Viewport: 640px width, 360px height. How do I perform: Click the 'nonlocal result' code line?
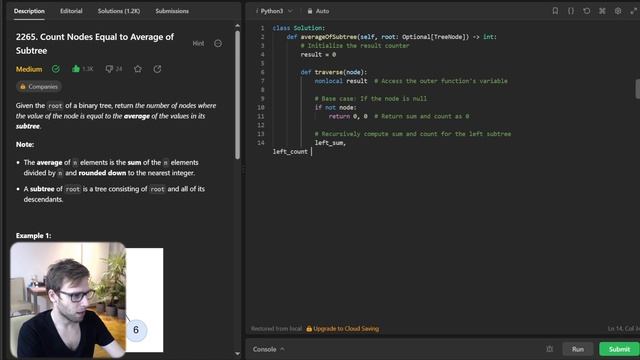click(341, 81)
